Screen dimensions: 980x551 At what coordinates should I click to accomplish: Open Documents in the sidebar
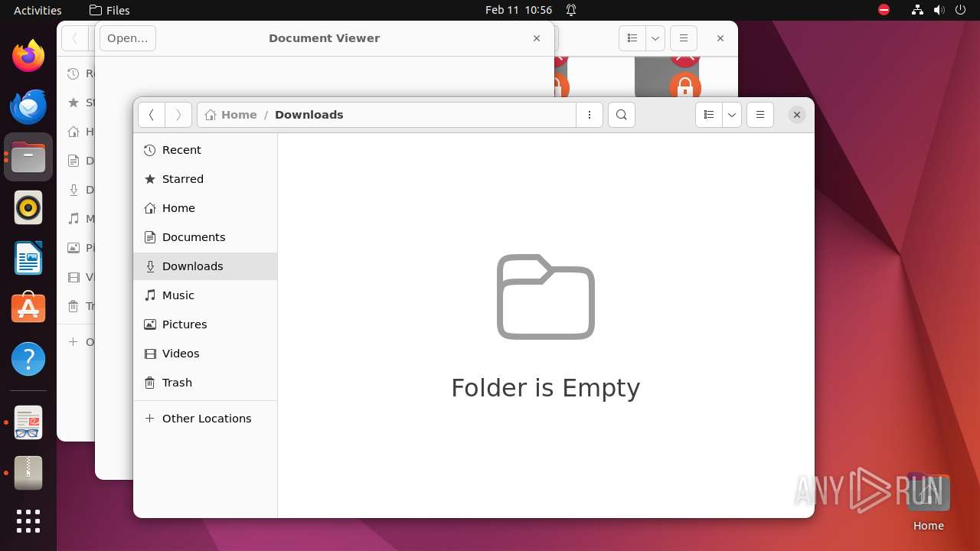tap(205, 237)
